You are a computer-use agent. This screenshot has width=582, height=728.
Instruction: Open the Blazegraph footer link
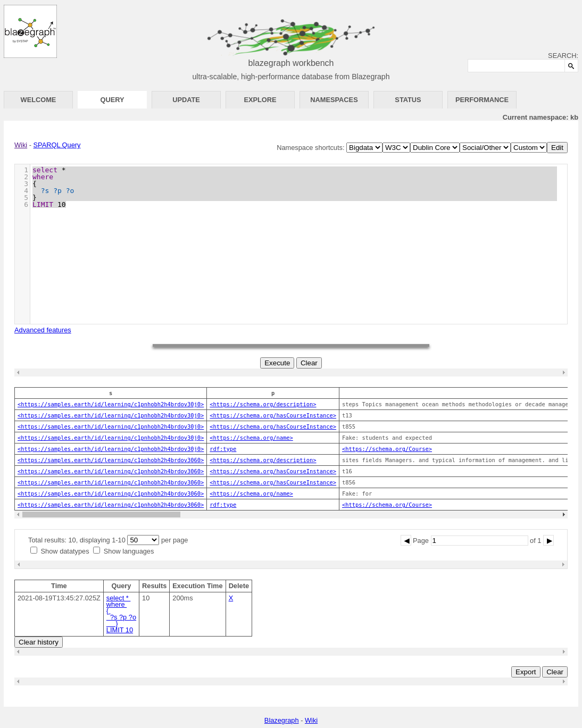coord(281,721)
